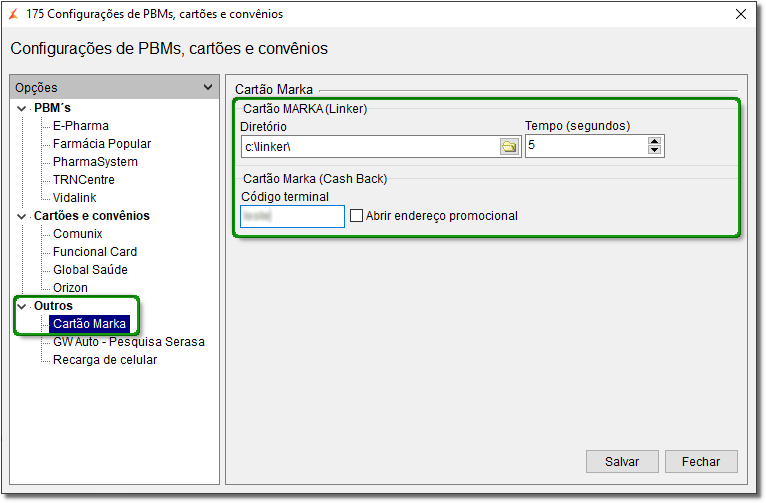
Task: Select Funcional Card item
Action: 95,252
